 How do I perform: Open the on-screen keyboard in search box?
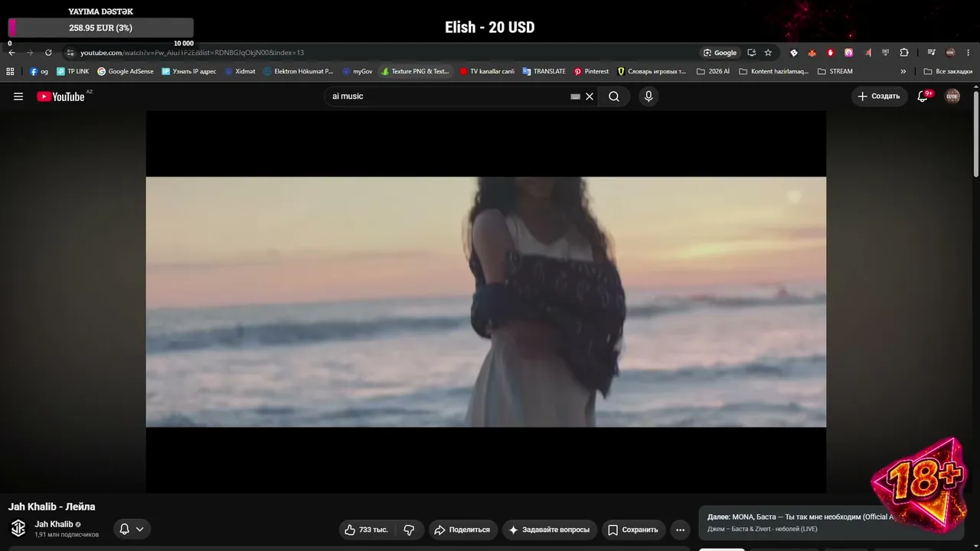point(576,96)
